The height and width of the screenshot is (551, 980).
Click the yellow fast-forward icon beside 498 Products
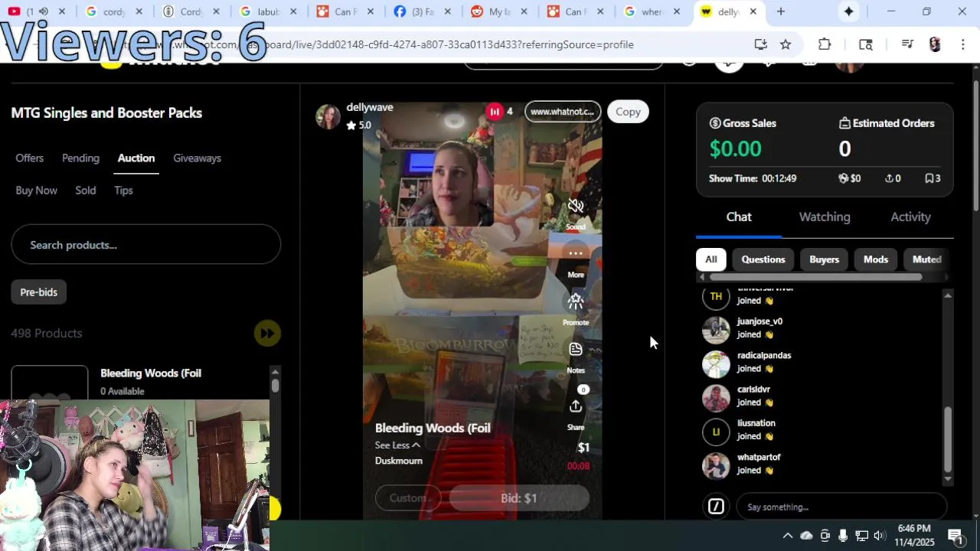coord(267,333)
